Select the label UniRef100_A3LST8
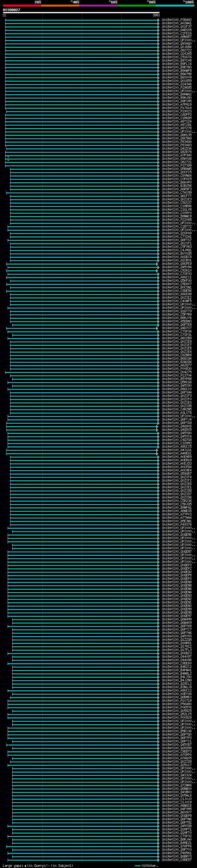This screenshot has height=868, width=197. coord(177,413)
